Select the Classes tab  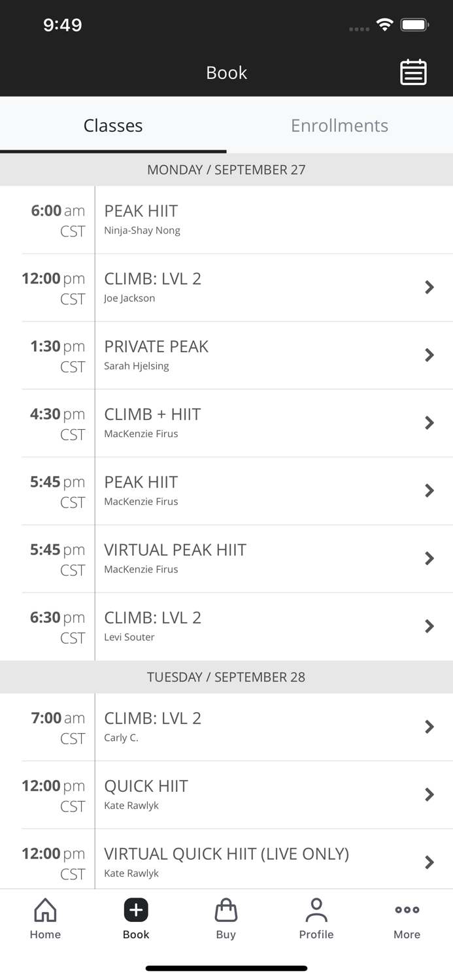pos(113,125)
